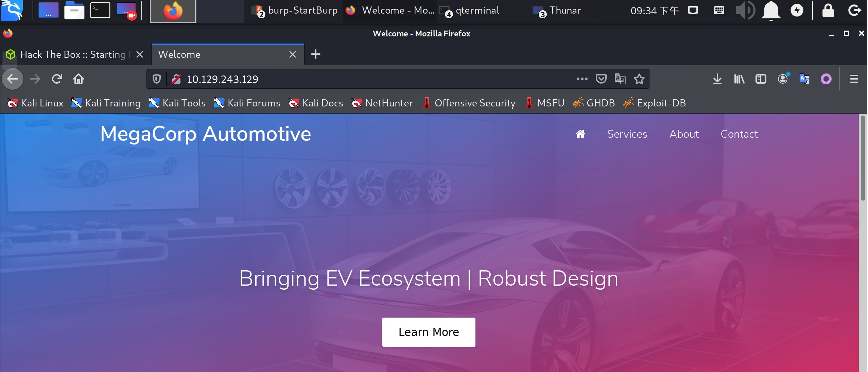Show sidebars icon in toolbar

tap(761, 79)
